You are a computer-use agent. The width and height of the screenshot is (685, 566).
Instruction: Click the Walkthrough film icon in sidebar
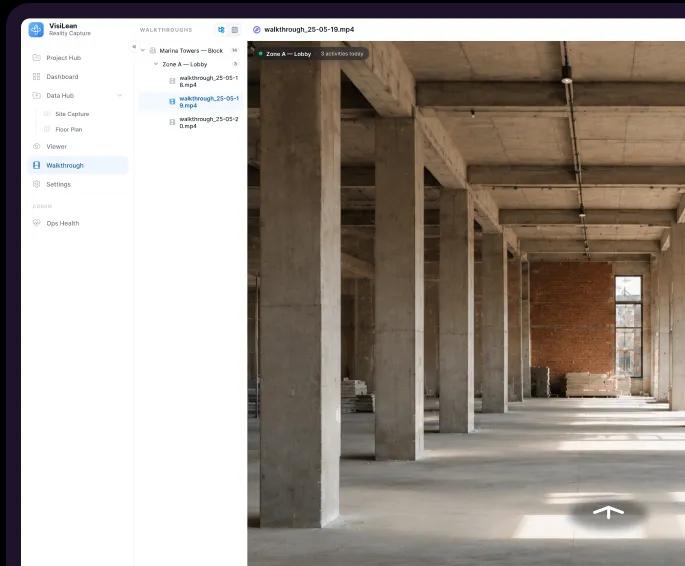pyautogui.click(x=37, y=165)
